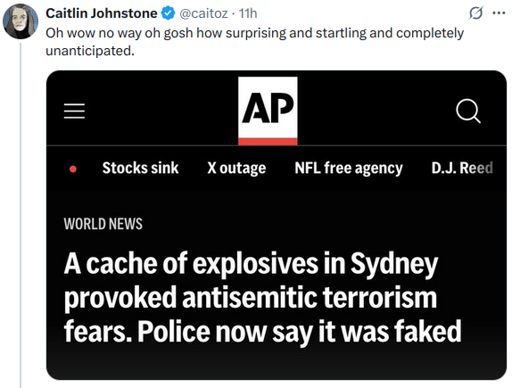
Task: Select the Stocks sink topic
Action: click(x=140, y=168)
